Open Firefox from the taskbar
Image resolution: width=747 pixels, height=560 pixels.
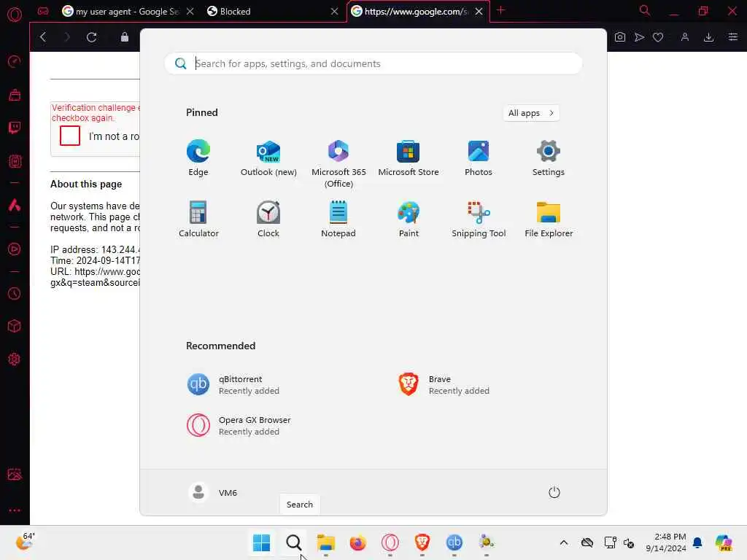(x=357, y=542)
